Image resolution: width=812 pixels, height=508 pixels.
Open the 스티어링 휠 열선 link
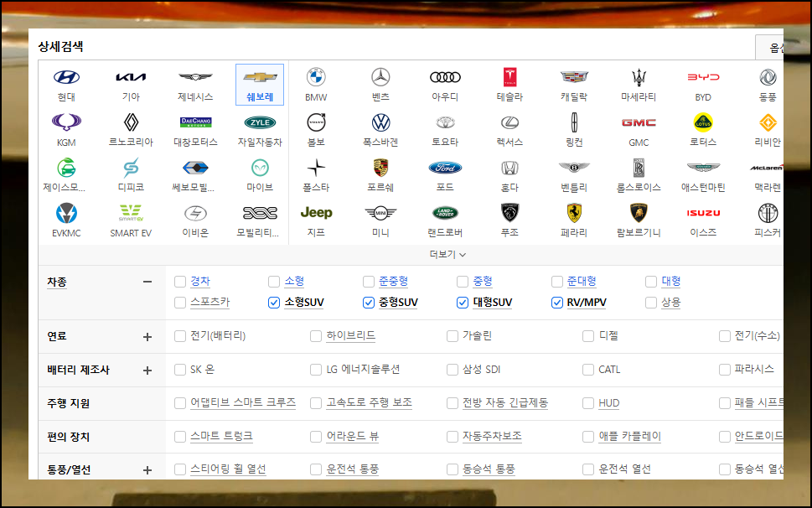(x=228, y=469)
